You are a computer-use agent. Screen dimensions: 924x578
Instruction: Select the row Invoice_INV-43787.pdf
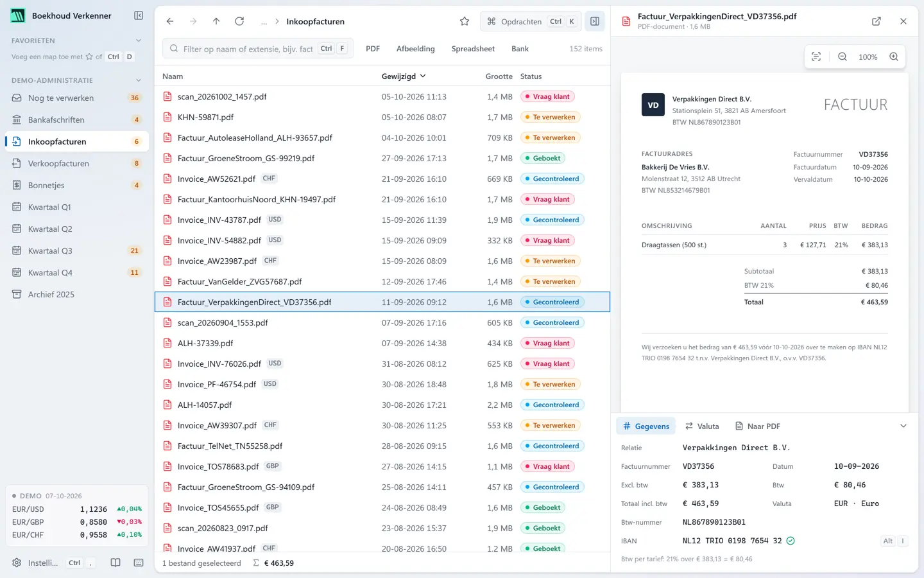click(382, 220)
